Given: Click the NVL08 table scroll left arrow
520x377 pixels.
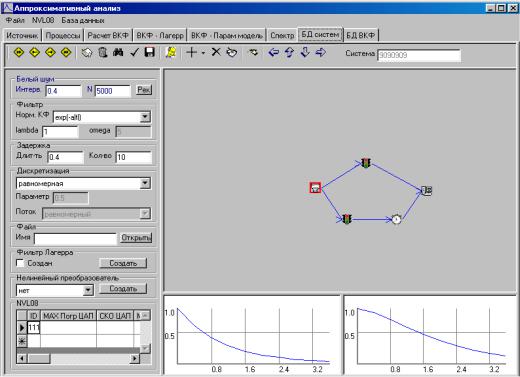Looking at the screenshot, I should pos(22,358).
